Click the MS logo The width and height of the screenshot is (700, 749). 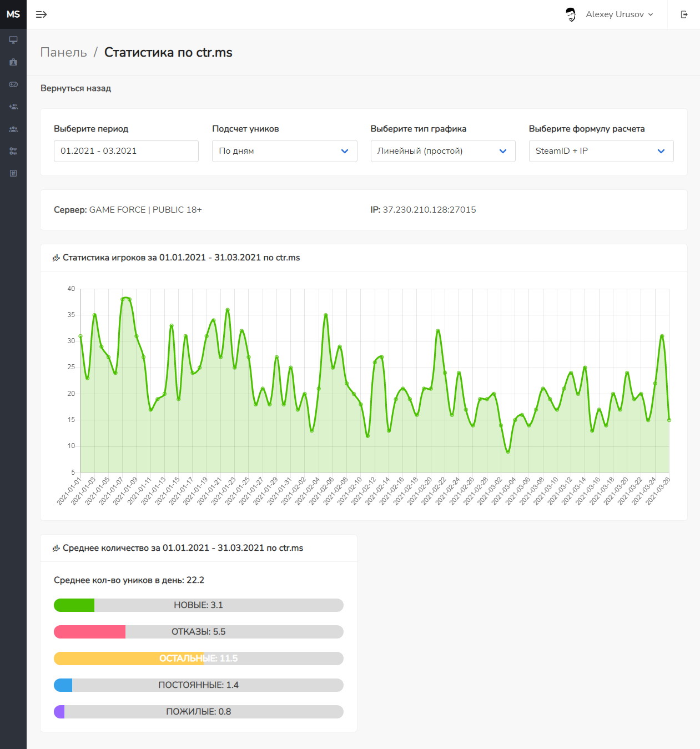(x=13, y=14)
